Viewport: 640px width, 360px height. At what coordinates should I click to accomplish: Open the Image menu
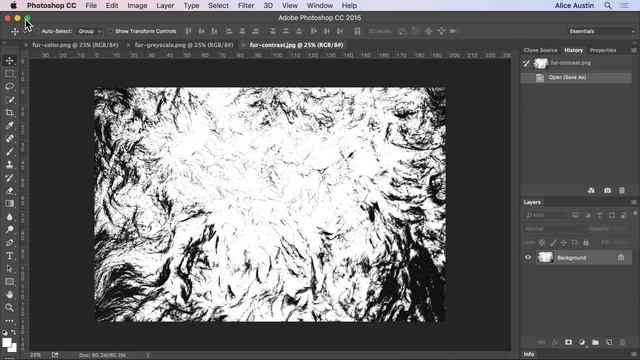coord(137,6)
